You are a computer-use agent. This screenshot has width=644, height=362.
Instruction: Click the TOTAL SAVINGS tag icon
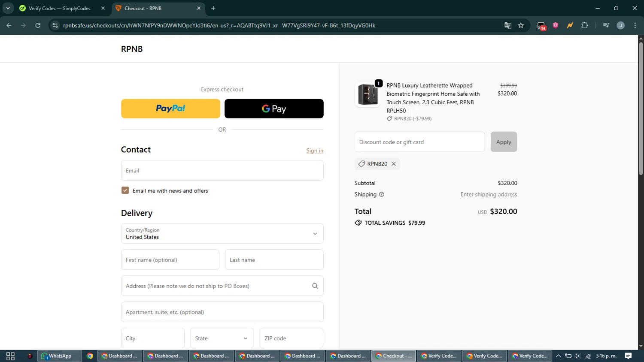click(x=358, y=223)
